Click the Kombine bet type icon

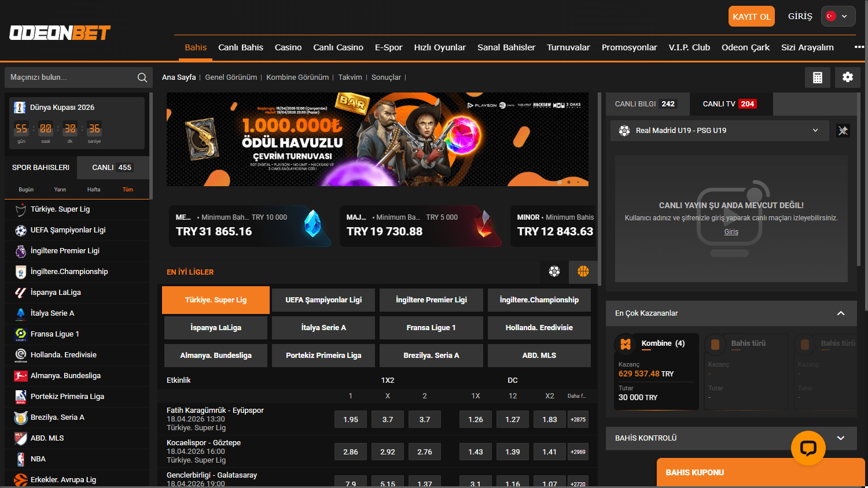coord(626,344)
